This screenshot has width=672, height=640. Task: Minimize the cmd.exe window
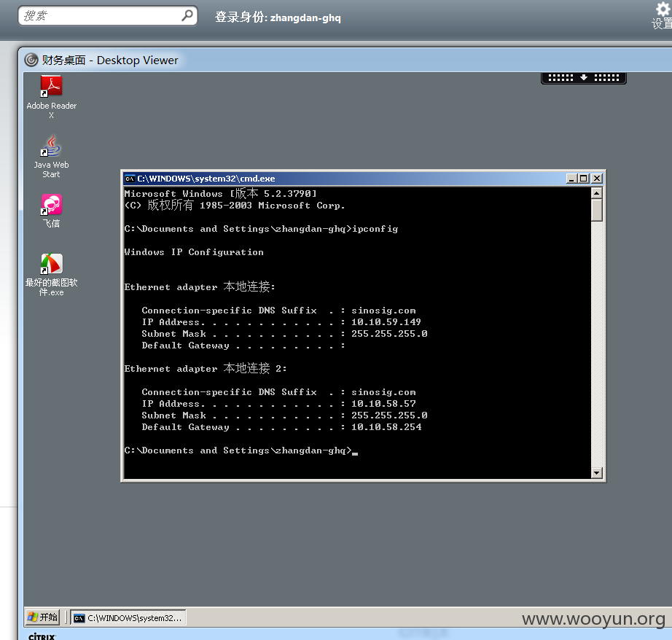[x=571, y=179]
